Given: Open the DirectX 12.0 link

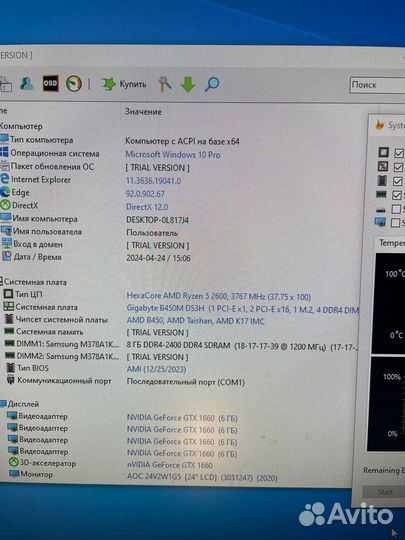Looking at the screenshot, I should click(x=147, y=207).
